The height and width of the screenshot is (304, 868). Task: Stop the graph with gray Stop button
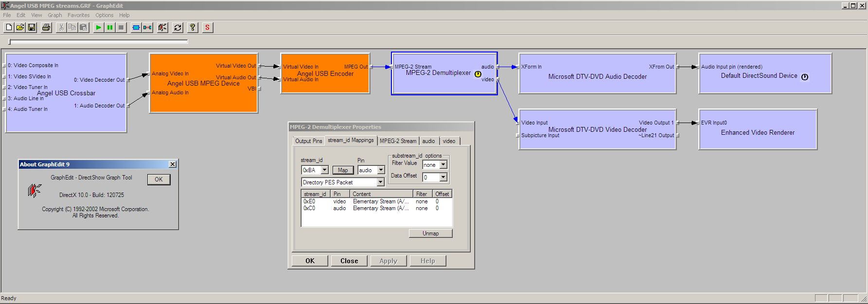[122, 27]
